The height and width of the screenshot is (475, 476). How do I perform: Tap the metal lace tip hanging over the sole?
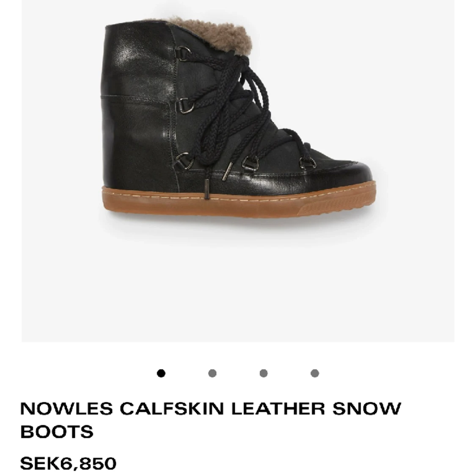[x=207, y=189]
